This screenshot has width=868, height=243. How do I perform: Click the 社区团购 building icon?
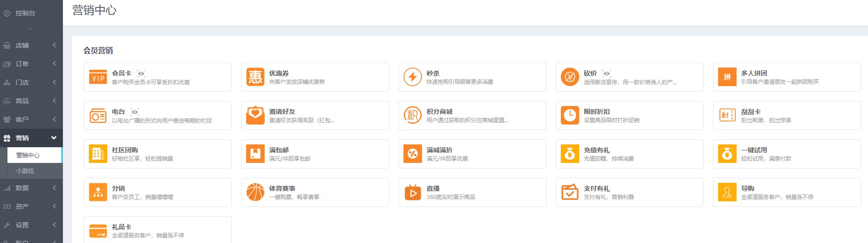coord(98,154)
